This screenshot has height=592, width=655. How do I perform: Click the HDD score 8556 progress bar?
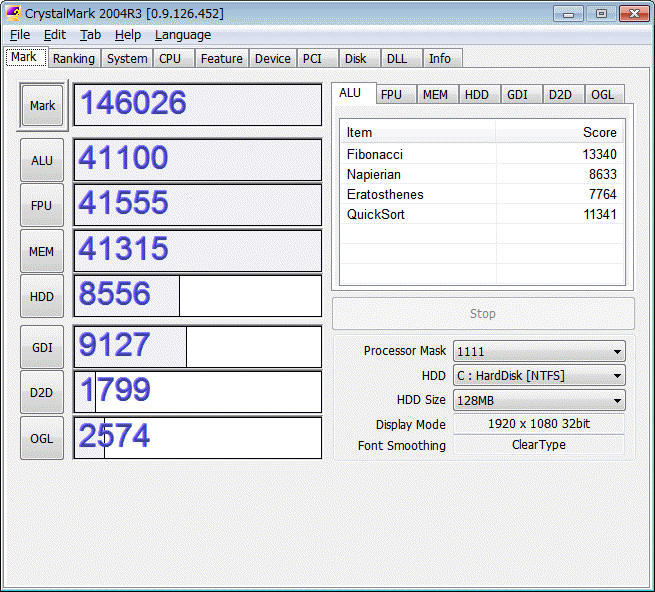[198, 296]
